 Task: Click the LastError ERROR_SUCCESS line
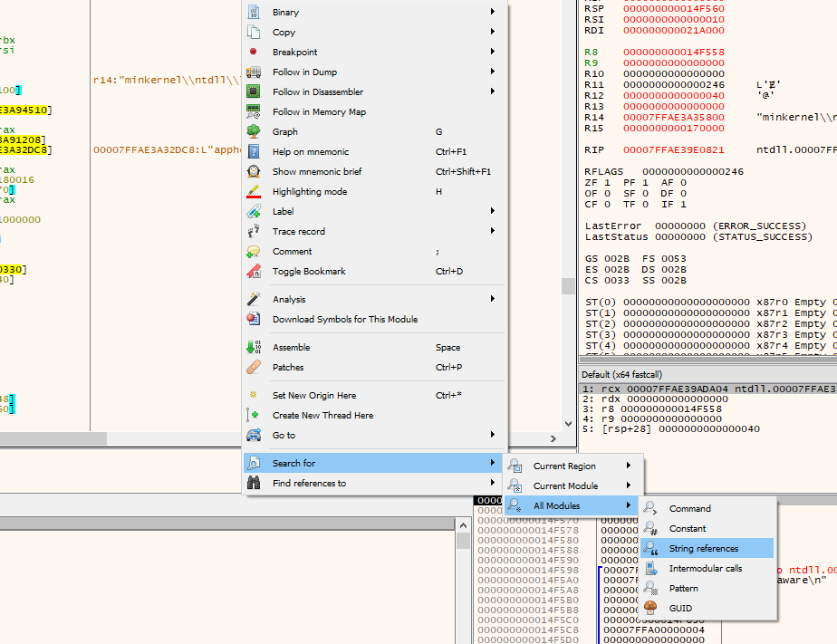point(696,226)
